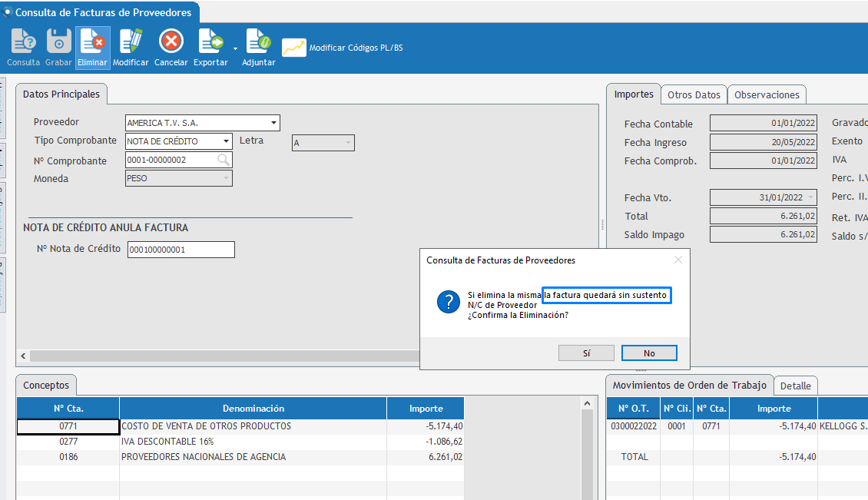The height and width of the screenshot is (500, 868).
Task: Open the Exportar dropdown arrow
Action: coord(235,48)
